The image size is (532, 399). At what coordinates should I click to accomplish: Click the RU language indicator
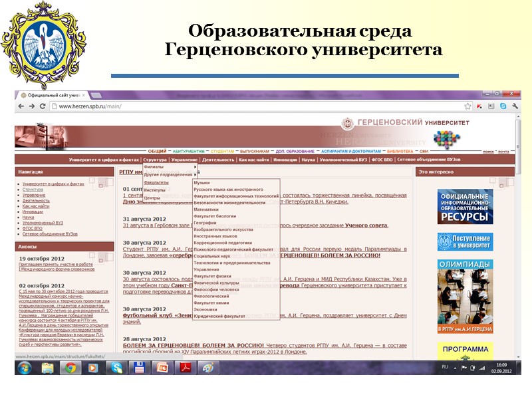pos(445,367)
